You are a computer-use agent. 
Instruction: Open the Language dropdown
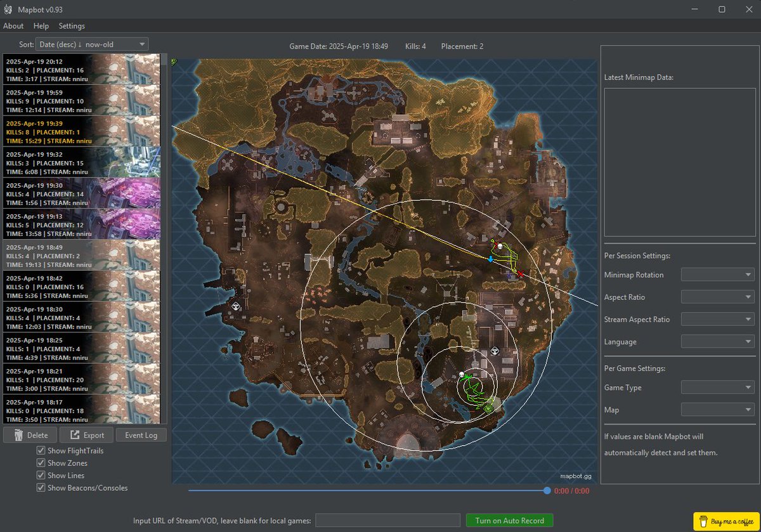tap(717, 341)
